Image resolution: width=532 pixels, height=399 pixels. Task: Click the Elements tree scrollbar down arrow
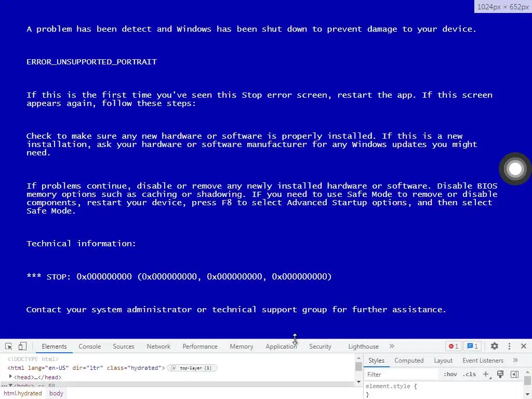coord(358,382)
